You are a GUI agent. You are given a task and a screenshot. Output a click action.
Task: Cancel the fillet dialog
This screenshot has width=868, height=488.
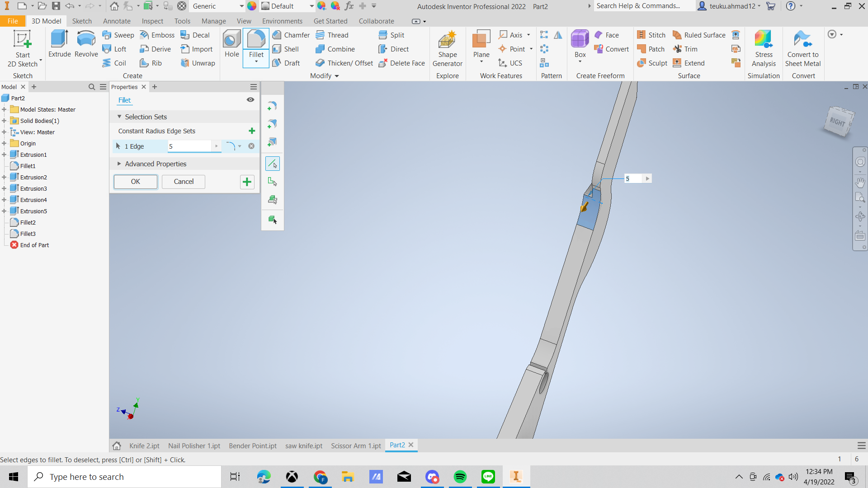pyautogui.click(x=184, y=182)
